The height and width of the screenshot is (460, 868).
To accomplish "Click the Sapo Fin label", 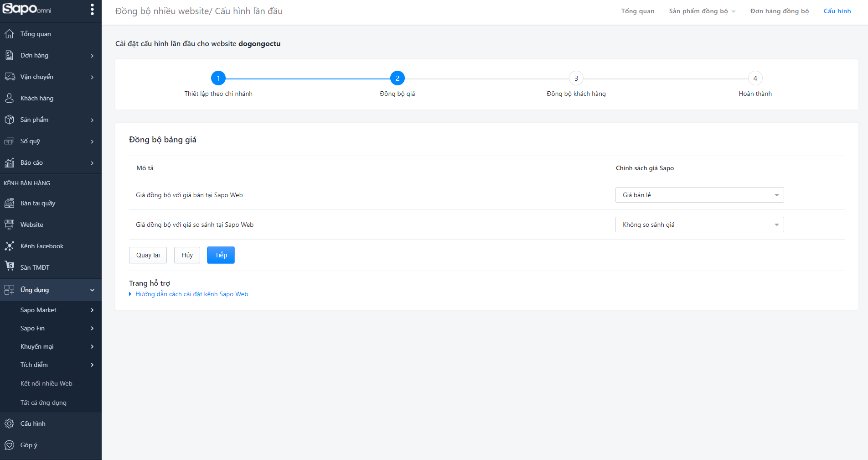I will [32, 328].
